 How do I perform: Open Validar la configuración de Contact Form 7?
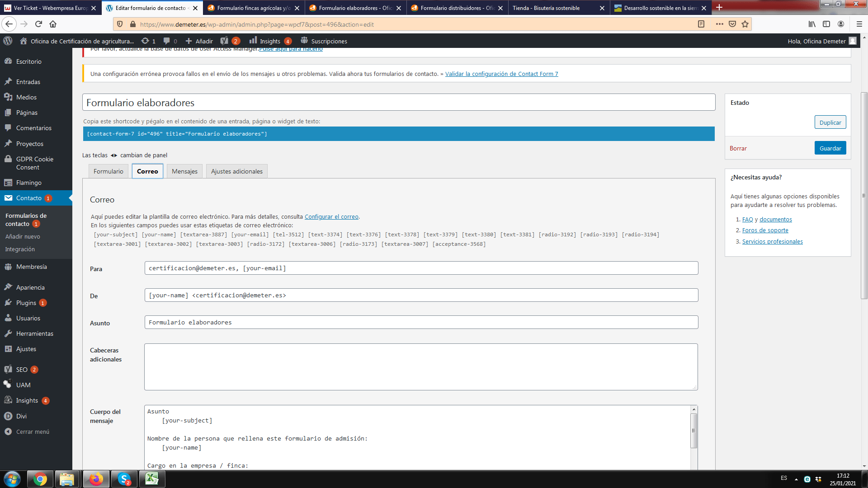pos(501,74)
